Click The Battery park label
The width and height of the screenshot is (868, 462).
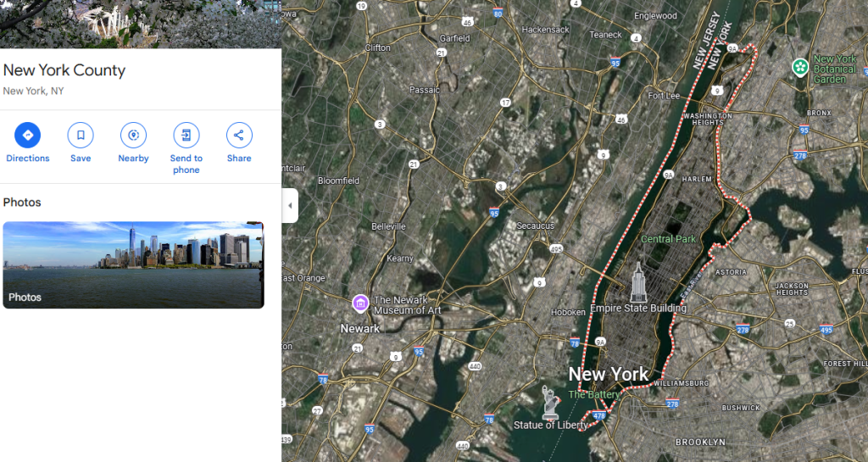(x=594, y=394)
